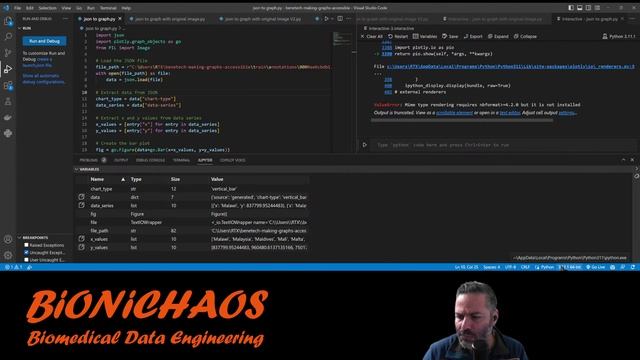Toggle the Raised Exceptions breakpoint checkbox
640x360 pixels.
point(26,245)
